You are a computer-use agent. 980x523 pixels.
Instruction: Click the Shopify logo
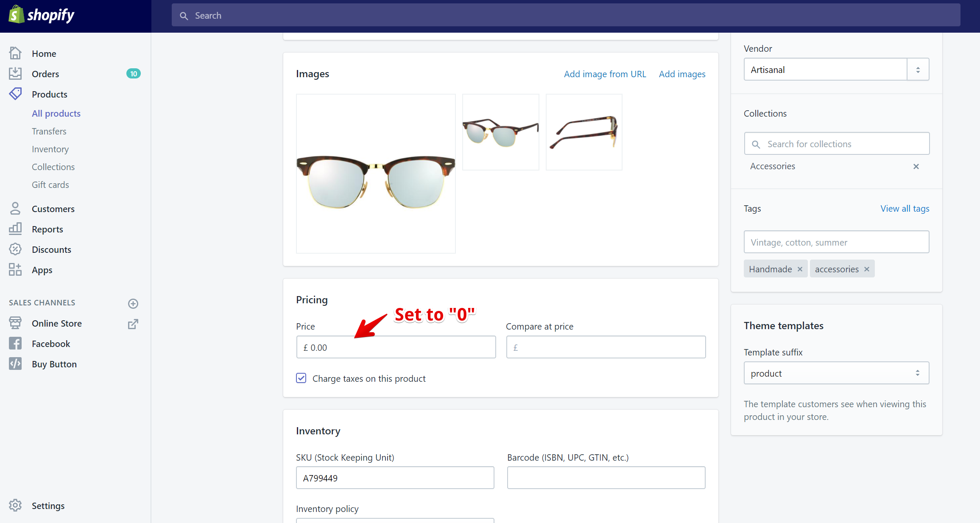click(x=42, y=15)
